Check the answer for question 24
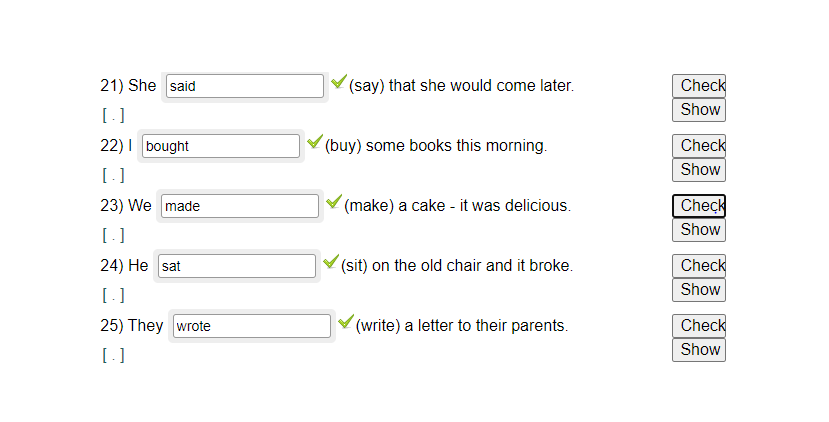The width and height of the screenshot is (829, 422). [698, 266]
